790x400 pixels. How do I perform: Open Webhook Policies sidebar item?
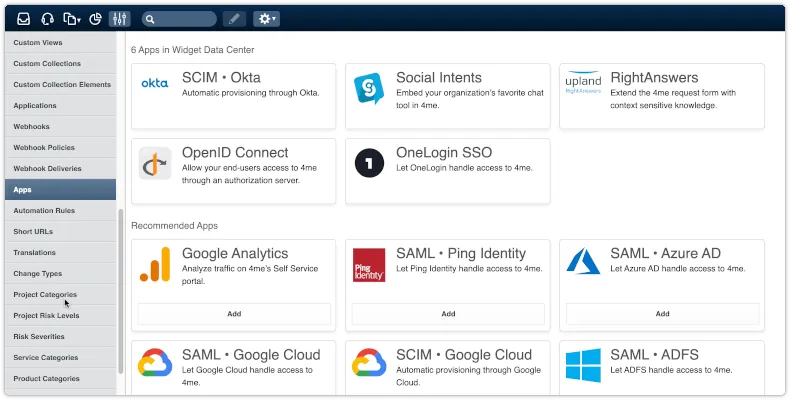coord(60,148)
